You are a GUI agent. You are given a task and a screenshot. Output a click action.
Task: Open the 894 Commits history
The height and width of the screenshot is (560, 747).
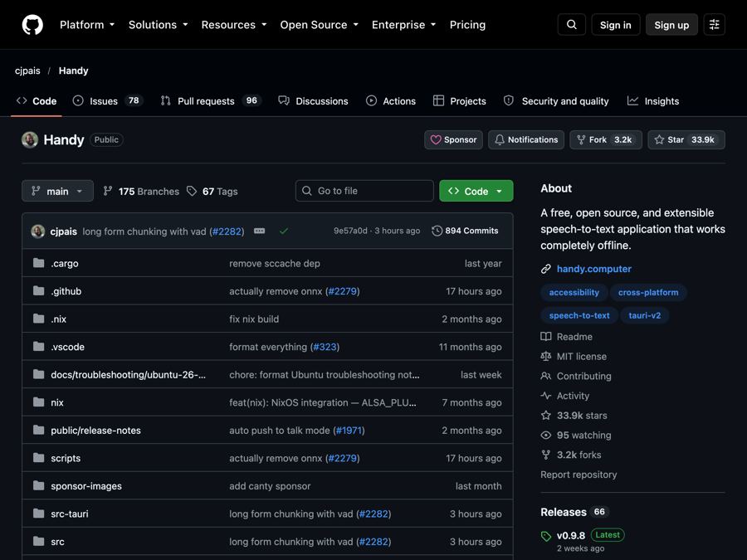pos(465,231)
